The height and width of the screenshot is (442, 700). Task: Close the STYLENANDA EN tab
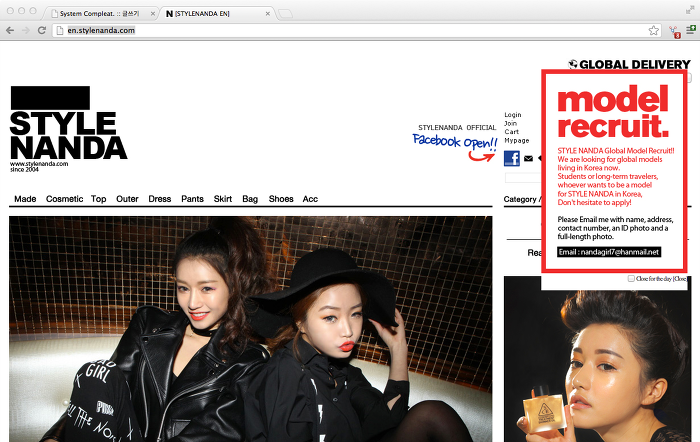coord(267,14)
